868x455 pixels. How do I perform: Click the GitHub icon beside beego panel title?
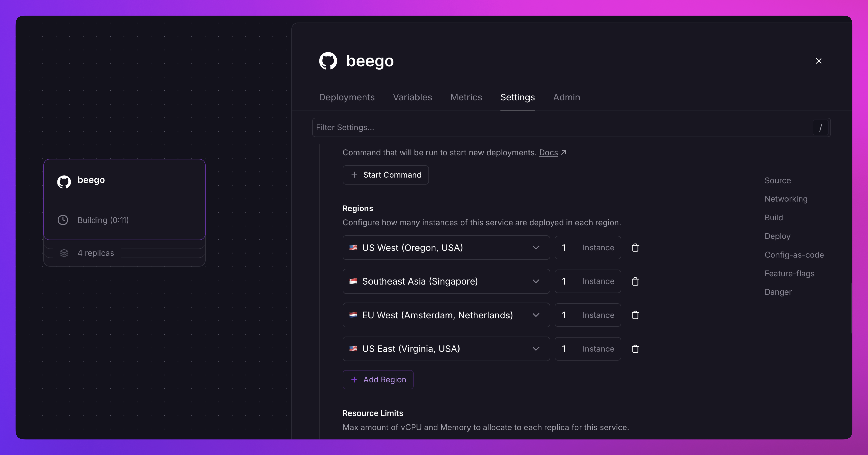328,61
